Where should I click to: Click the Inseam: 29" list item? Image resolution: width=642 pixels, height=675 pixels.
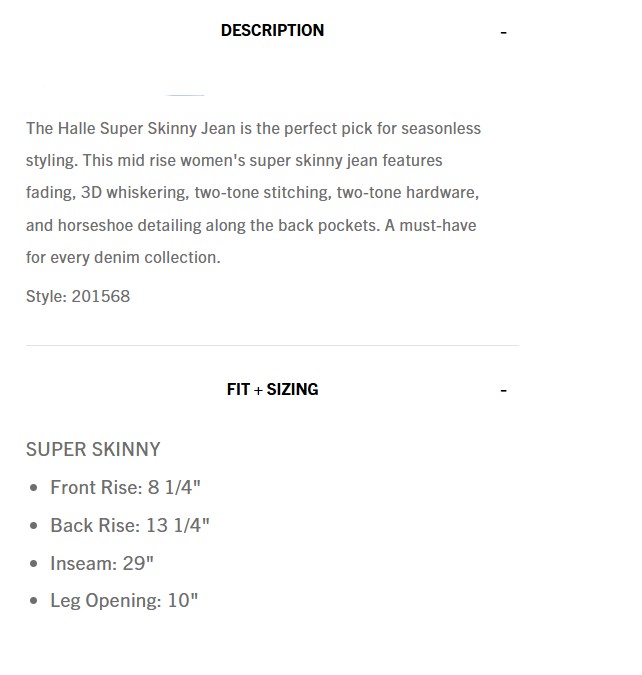click(102, 563)
